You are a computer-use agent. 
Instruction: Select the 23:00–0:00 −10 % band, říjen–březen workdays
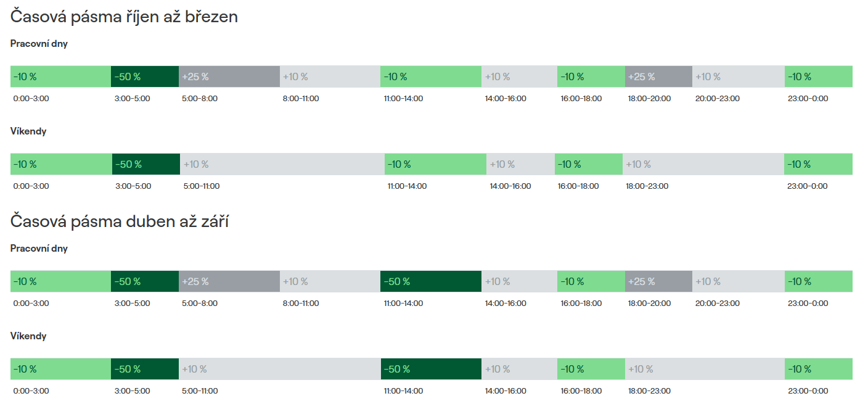pos(818,76)
